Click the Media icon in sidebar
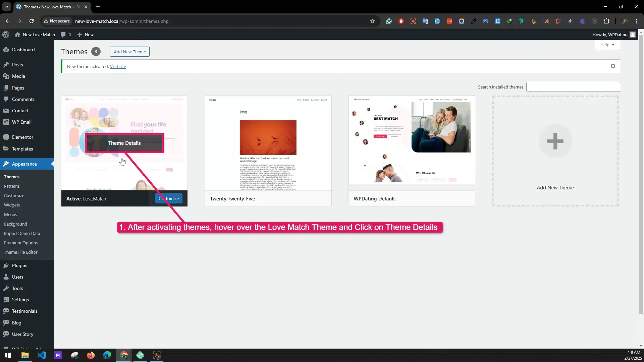Screen dimensions: 644x362 click(x=6, y=76)
